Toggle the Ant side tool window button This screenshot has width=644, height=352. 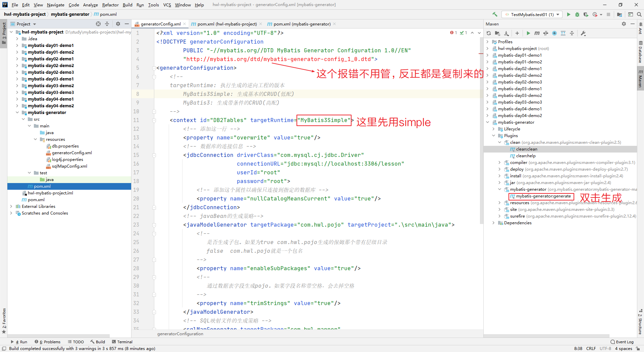click(x=640, y=28)
